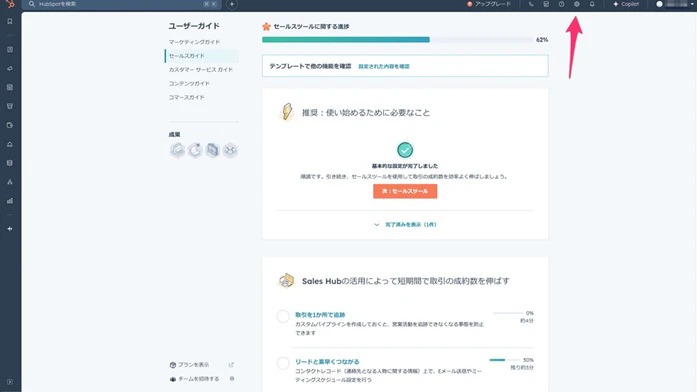
Task: Click the 成果 label
Action: point(174,134)
